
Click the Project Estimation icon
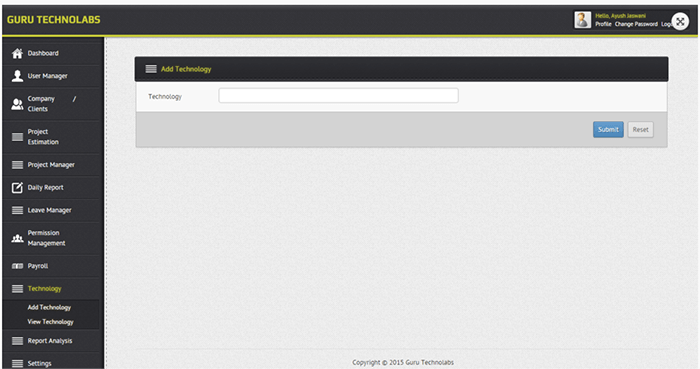click(x=17, y=137)
